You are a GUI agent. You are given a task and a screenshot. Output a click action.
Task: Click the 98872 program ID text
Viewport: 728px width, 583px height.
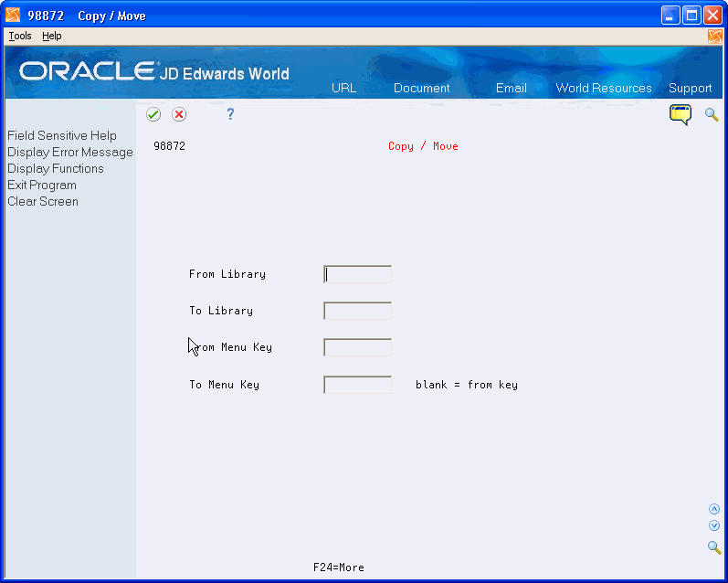pos(170,146)
